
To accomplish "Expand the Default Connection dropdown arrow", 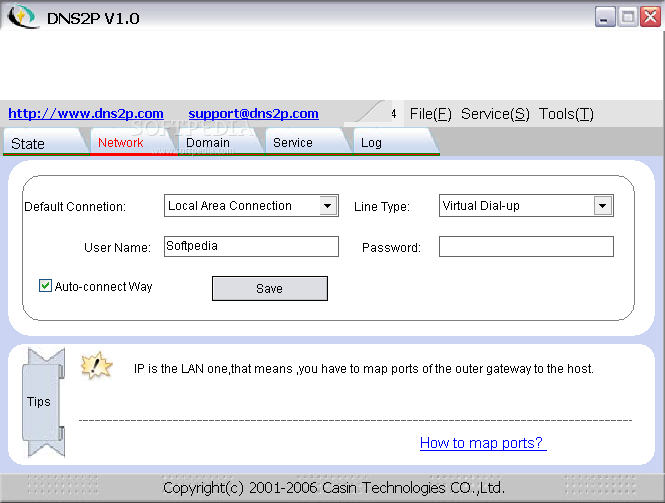I will [328, 206].
